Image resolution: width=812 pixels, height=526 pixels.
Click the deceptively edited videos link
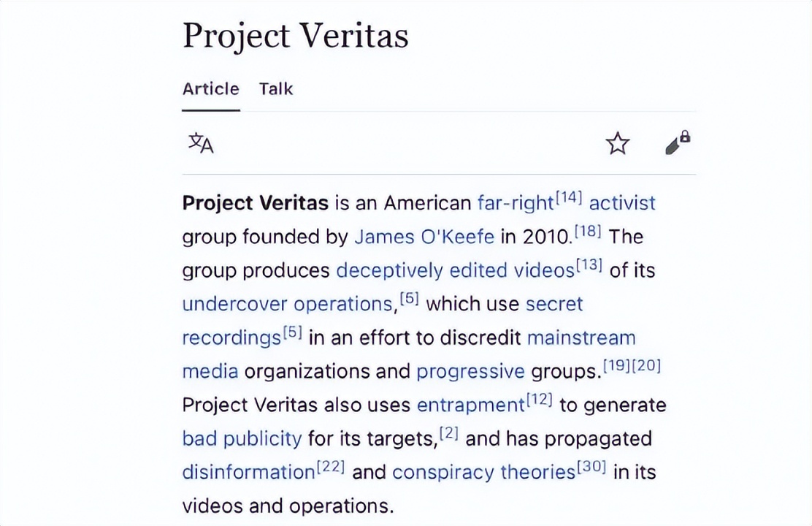(x=455, y=270)
